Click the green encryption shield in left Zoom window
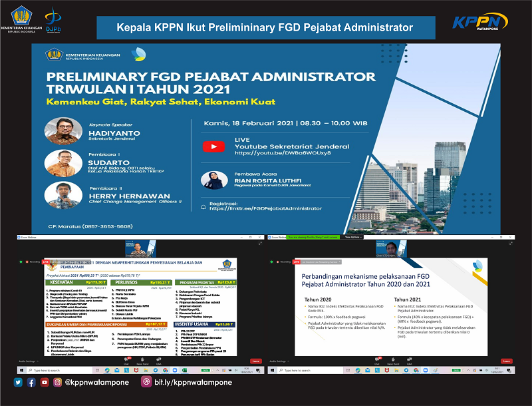Image resolution: width=532 pixels, height=406 pixels. tap(21, 262)
